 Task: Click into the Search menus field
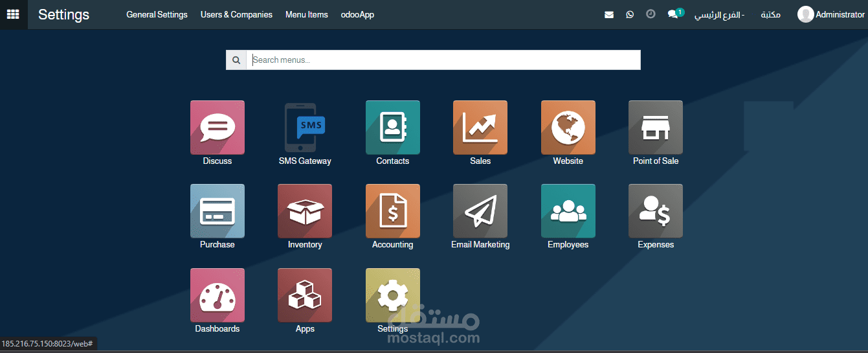point(443,60)
